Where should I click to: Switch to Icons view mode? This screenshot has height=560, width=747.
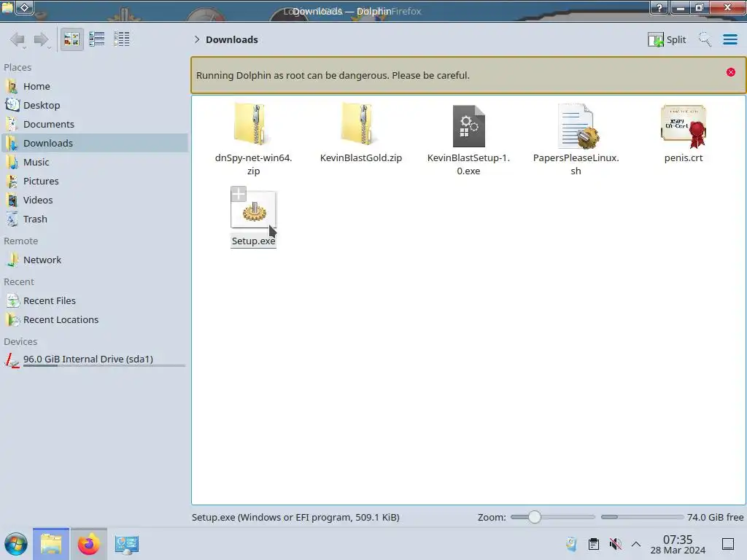tap(71, 39)
